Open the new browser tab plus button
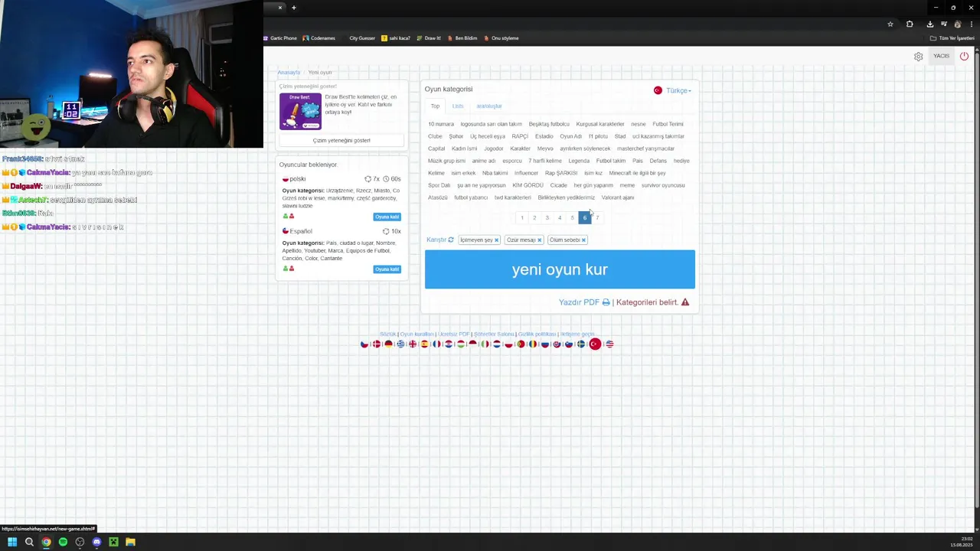 pos(293,8)
